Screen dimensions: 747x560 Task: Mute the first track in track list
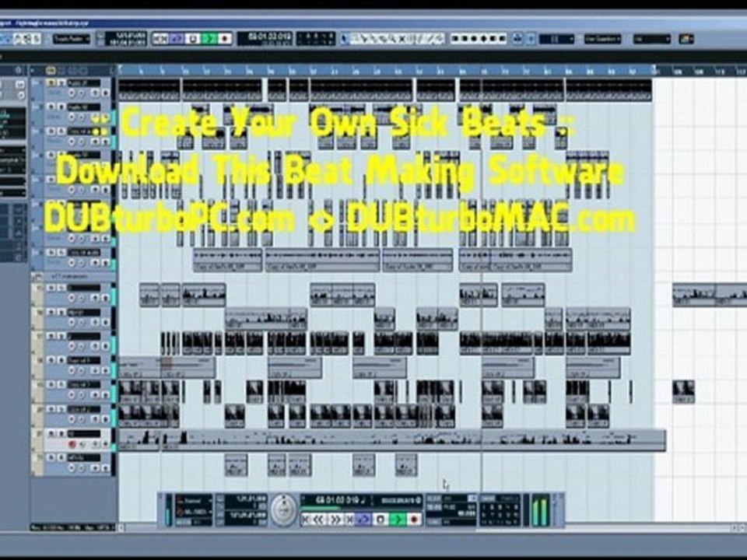[51, 83]
